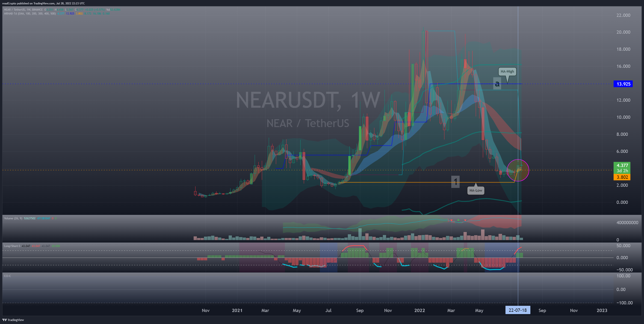Viewport: 644px width, 324px height.
Task: Select the Long/Short-S indicator legend
Action: coord(12,246)
